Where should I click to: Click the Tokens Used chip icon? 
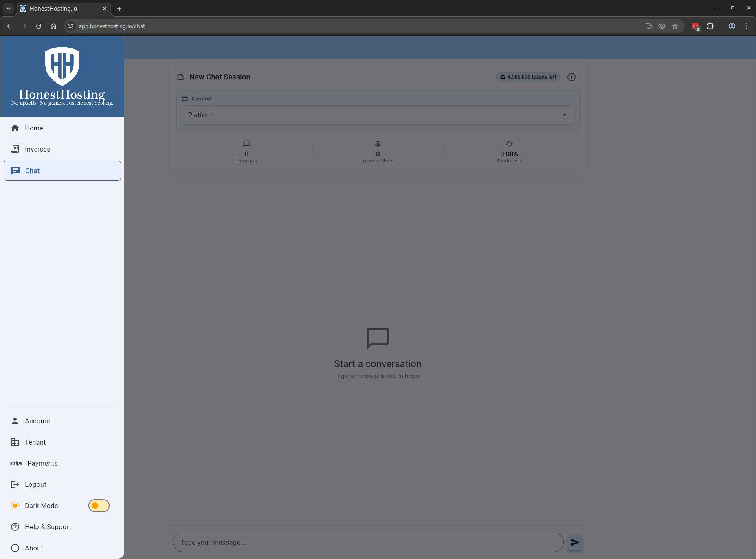(378, 144)
